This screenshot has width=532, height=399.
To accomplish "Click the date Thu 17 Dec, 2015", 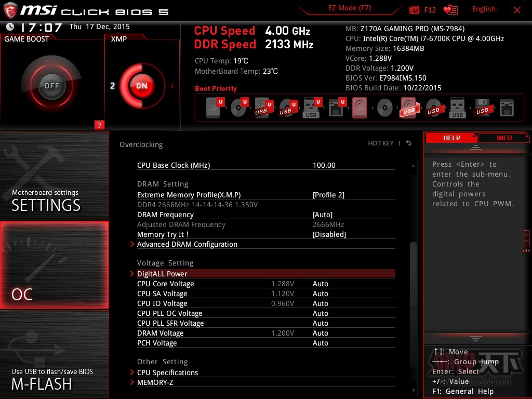I will point(99,26).
